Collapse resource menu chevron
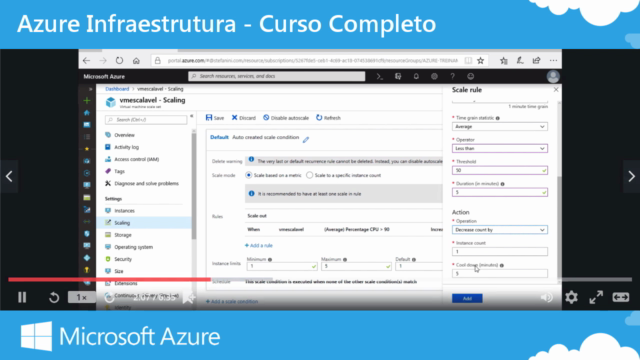This screenshot has height=360, width=640. [191, 116]
